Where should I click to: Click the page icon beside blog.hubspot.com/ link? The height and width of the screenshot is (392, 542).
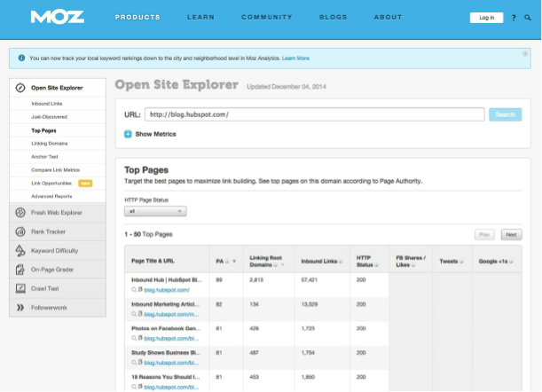coord(140,289)
